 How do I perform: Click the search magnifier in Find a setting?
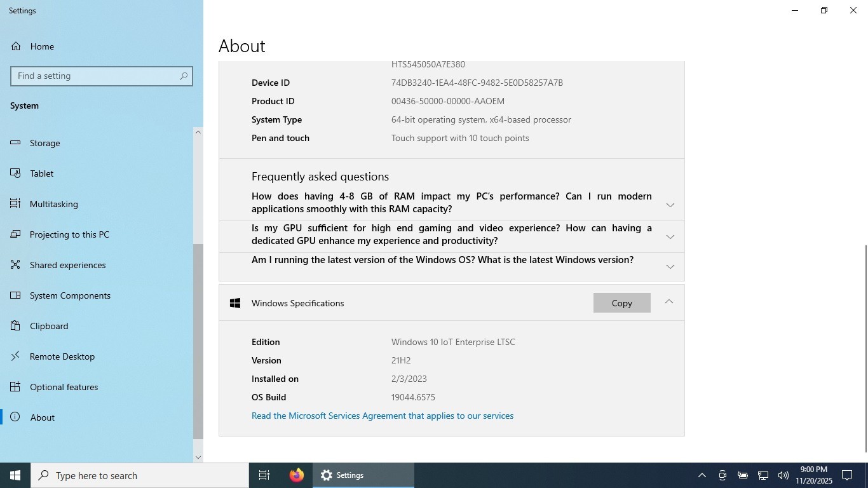point(184,76)
